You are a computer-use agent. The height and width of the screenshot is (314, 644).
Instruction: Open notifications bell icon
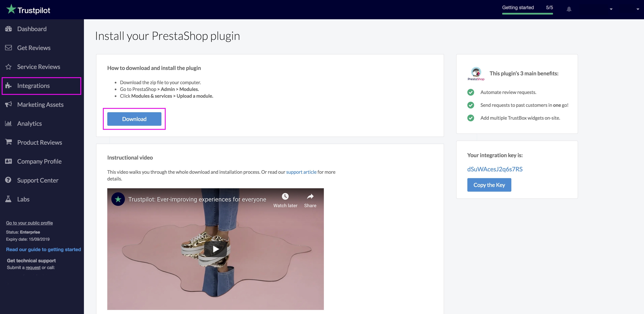tap(569, 9)
